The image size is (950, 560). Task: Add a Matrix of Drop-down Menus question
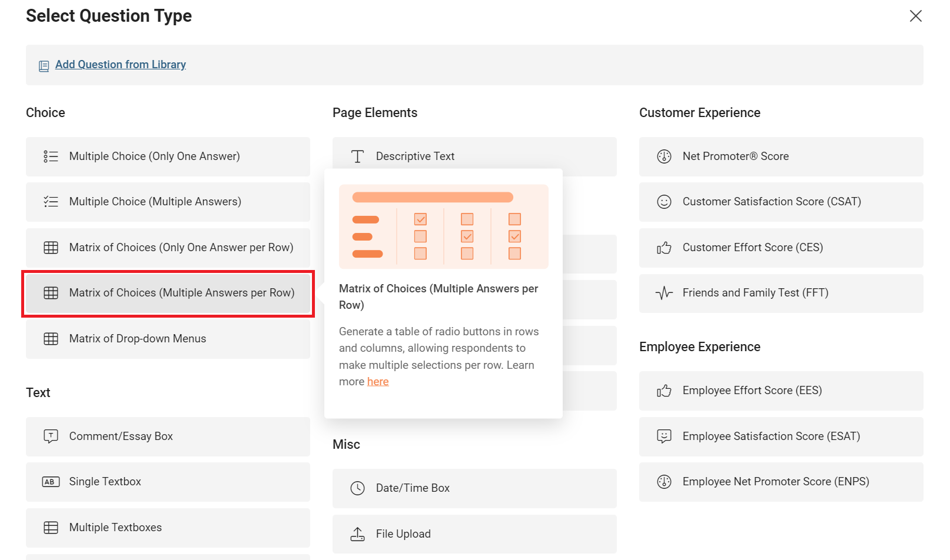point(168,339)
